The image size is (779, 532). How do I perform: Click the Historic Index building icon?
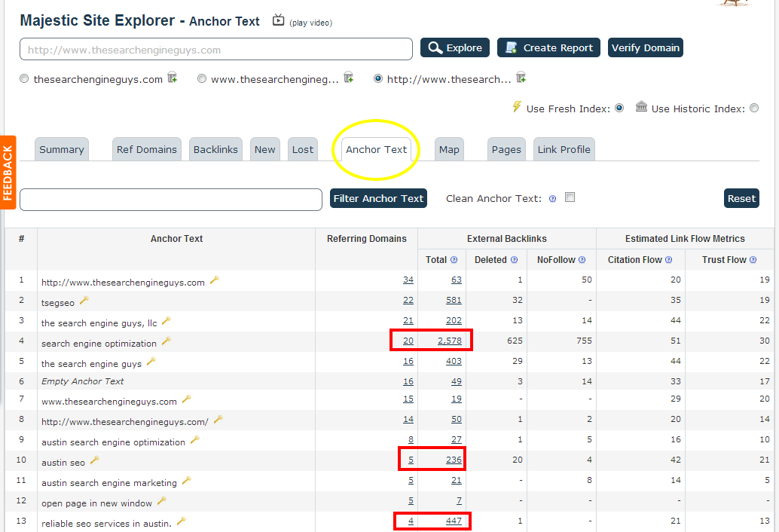pos(641,106)
